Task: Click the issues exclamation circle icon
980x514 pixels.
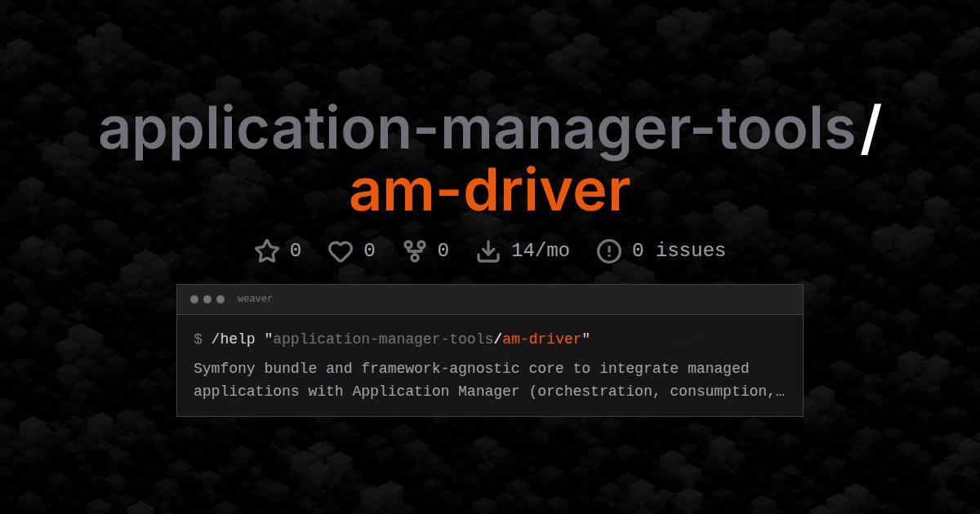Action: coord(609,251)
